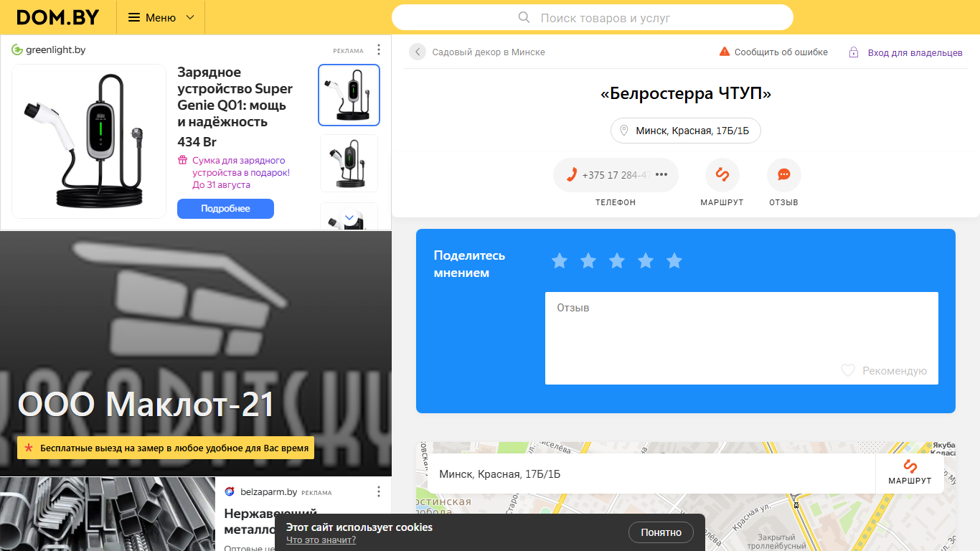This screenshot has width=980, height=551.
Task: Click the Поделитесь мнением label
Action: tap(470, 264)
